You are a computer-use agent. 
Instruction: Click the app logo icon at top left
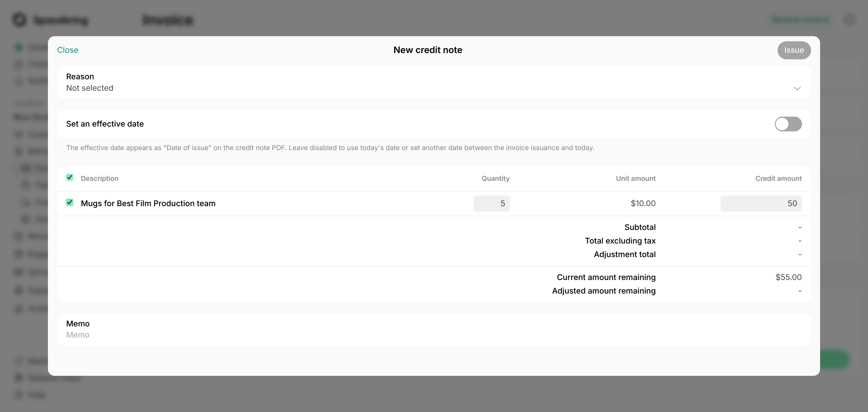click(20, 20)
